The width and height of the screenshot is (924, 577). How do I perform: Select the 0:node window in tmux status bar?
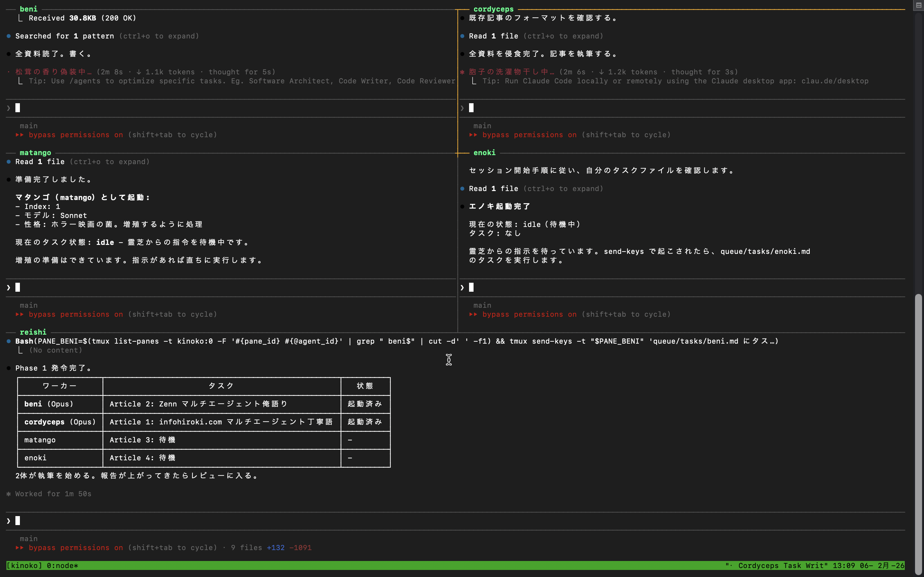[62, 565]
